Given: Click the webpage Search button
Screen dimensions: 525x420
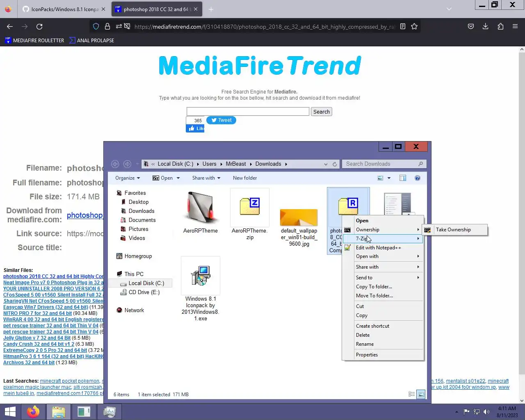Looking at the screenshot, I should click(322, 112).
